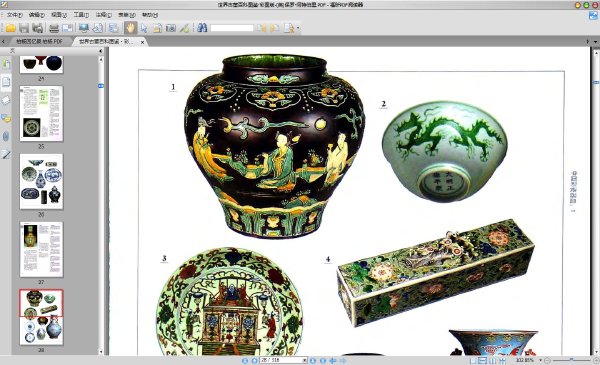The width and height of the screenshot is (600, 365).
Task: Go to last page button in status bar
Action: pyautogui.click(x=323, y=360)
